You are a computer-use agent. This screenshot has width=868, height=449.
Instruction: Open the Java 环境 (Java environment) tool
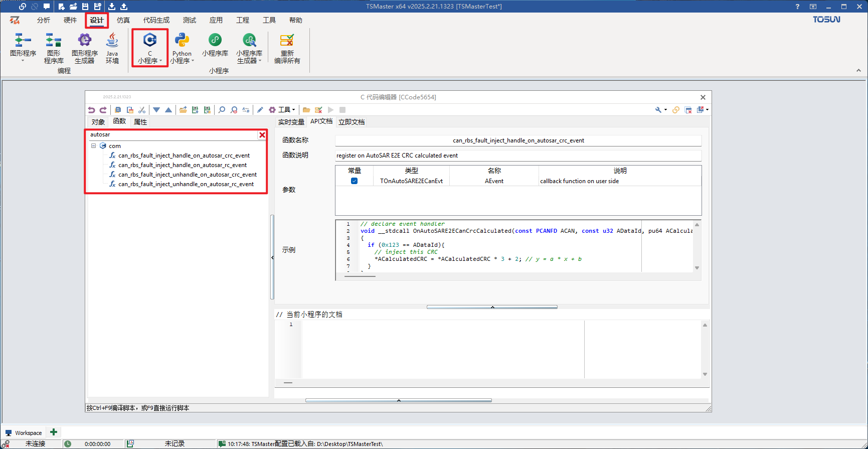(x=112, y=48)
